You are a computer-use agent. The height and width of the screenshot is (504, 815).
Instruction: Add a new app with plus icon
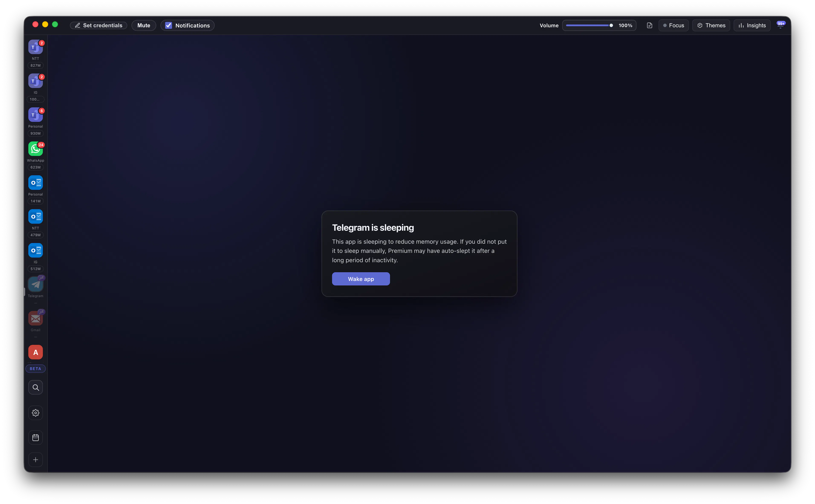click(35, 460)
